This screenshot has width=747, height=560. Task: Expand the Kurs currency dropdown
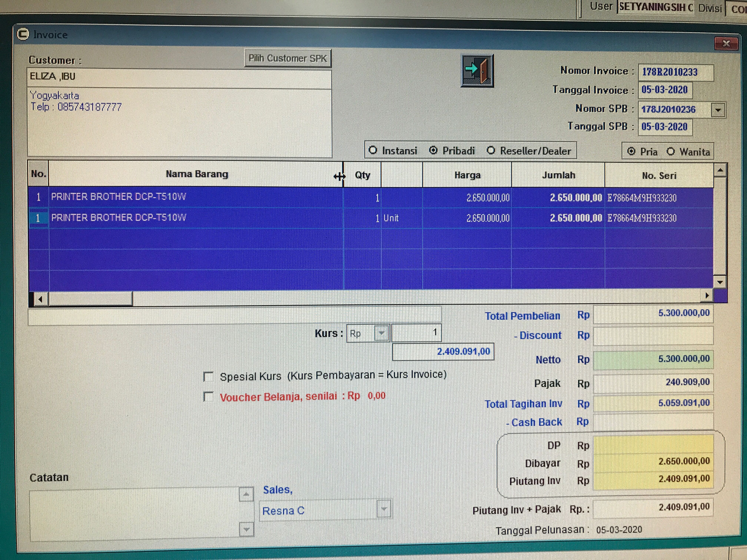[x=382, y=334]
